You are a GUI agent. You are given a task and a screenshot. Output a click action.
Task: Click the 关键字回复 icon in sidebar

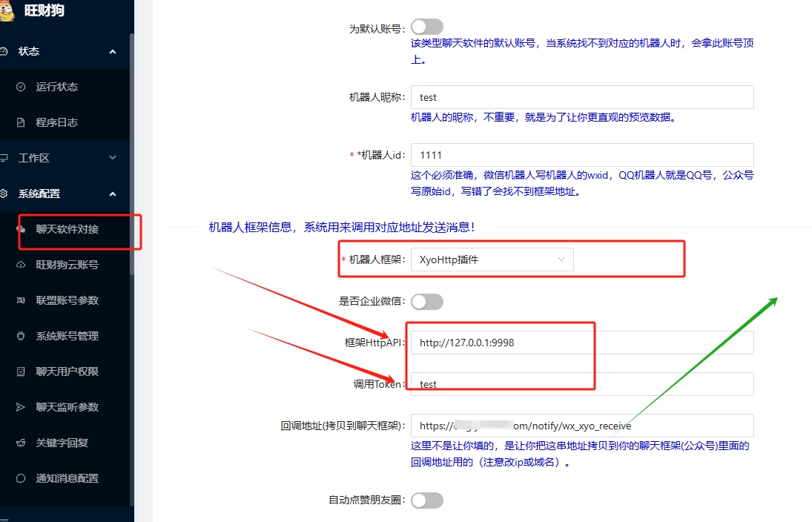[x=21, y=443]
